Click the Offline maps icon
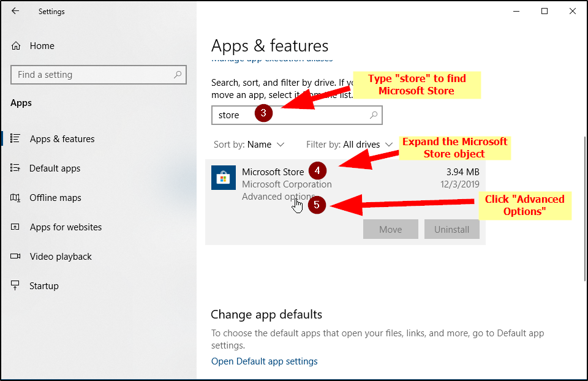This screenshot has height=381, width=588. [15, 197]
